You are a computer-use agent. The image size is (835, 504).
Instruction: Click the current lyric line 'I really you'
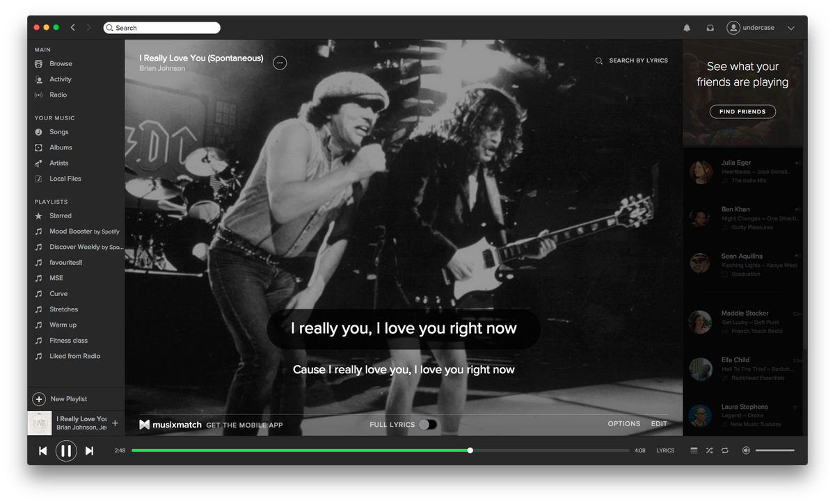[x=404, y=329]
